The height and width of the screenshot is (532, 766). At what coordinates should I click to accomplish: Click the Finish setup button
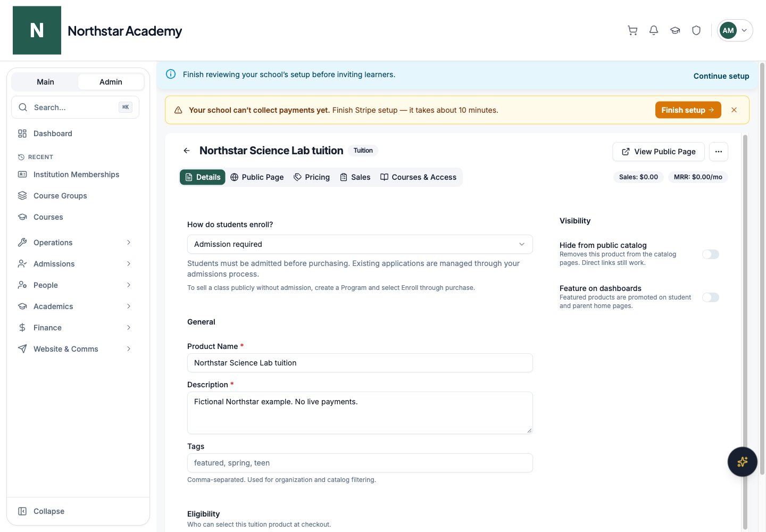click(688, 110)
